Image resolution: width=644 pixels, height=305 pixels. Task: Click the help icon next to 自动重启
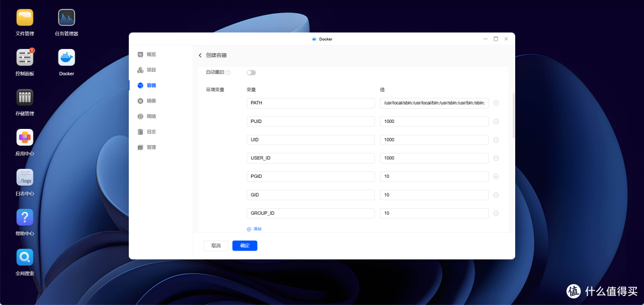click(x=228, y=72)
